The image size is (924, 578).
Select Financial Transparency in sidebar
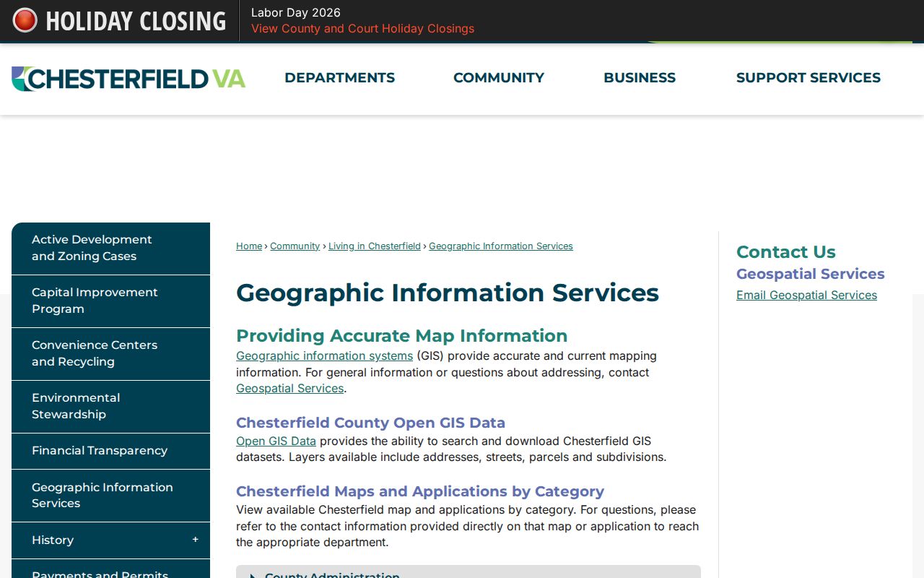pyautogui.click(x=110, y=451)
